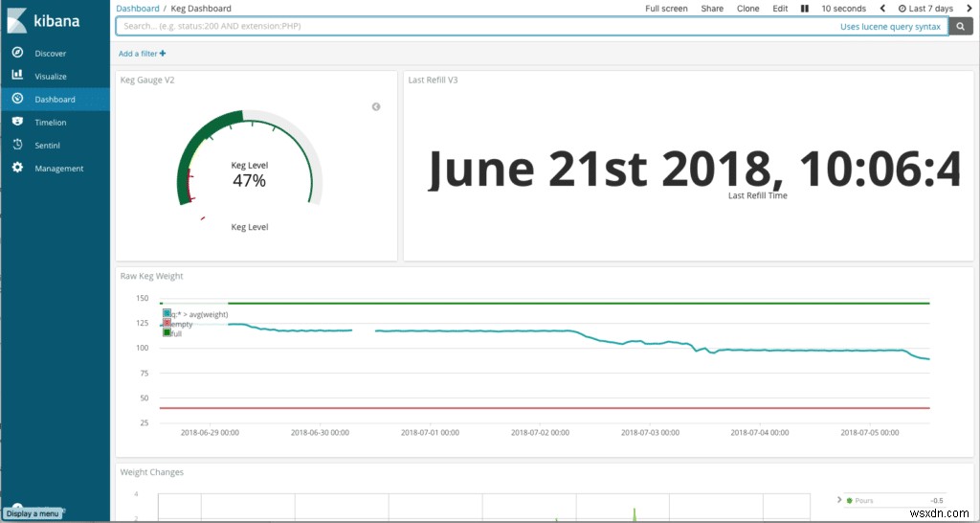Screen dimensions: 980x523
Task: Open the Last 7 days time picker
Action: pos(925,9)
